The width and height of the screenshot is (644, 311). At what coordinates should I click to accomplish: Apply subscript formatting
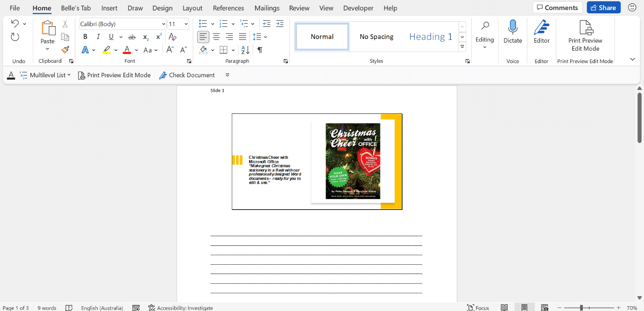146,37
